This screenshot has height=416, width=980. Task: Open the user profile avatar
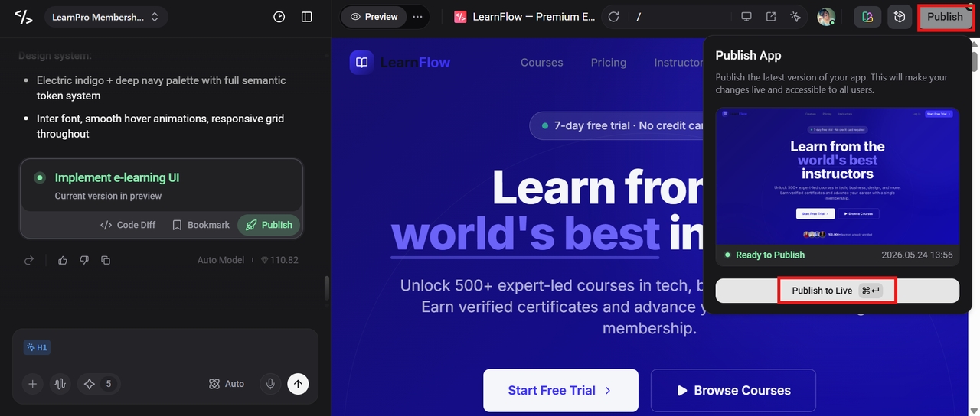[x=825, y=17]
